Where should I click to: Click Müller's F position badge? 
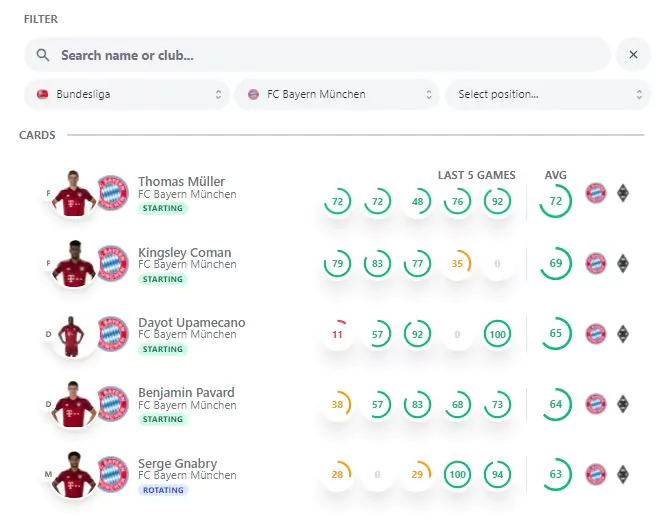(x=48, y=193)
